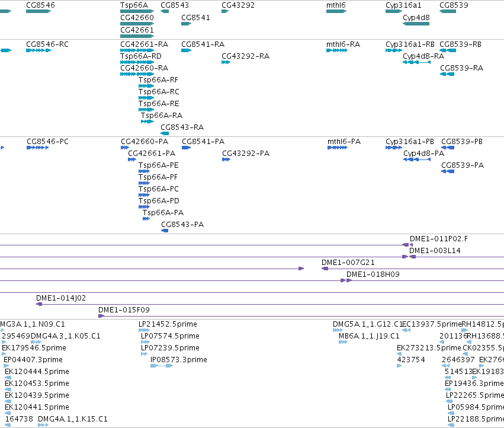The height and width of the screenshot is (428, 504).
Task: Select the CG8539 gene label
Action: [454, 5]
